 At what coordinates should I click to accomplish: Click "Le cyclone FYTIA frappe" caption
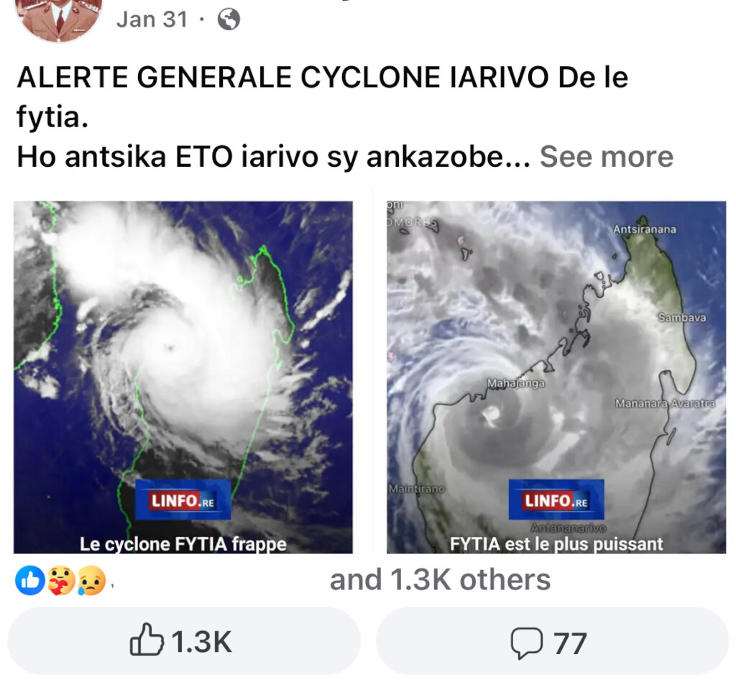click(183, 544)
